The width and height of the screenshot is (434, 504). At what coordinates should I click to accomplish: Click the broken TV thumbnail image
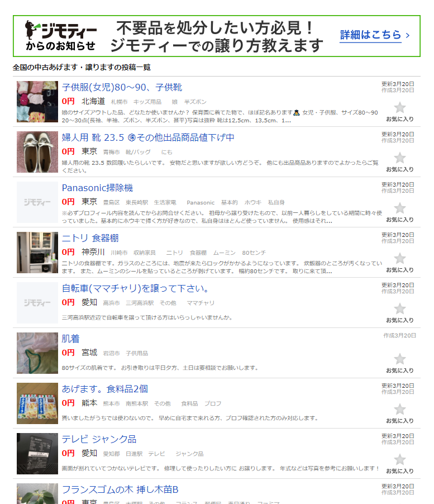coord(37,454)
